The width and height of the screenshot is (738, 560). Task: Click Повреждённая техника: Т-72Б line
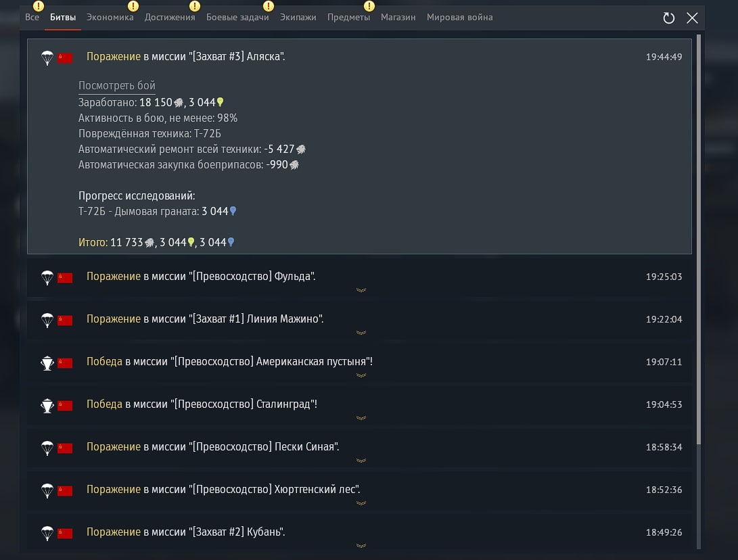[149, 134]
